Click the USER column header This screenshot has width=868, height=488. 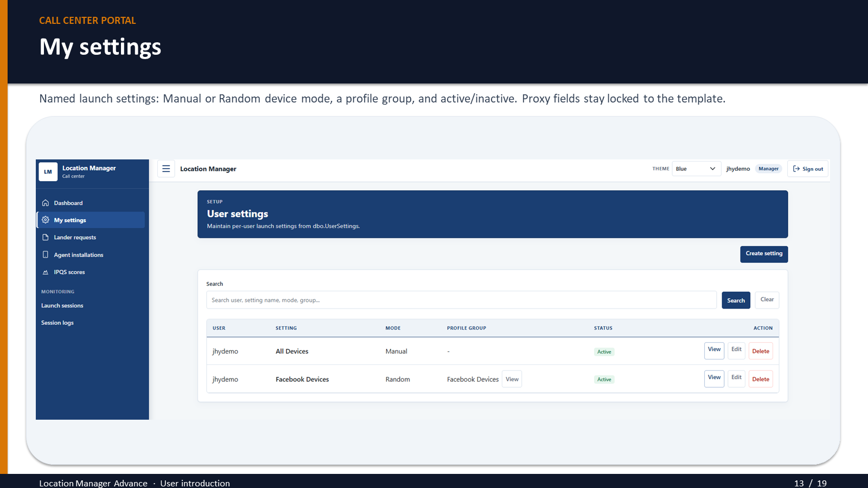click(219, 328)
